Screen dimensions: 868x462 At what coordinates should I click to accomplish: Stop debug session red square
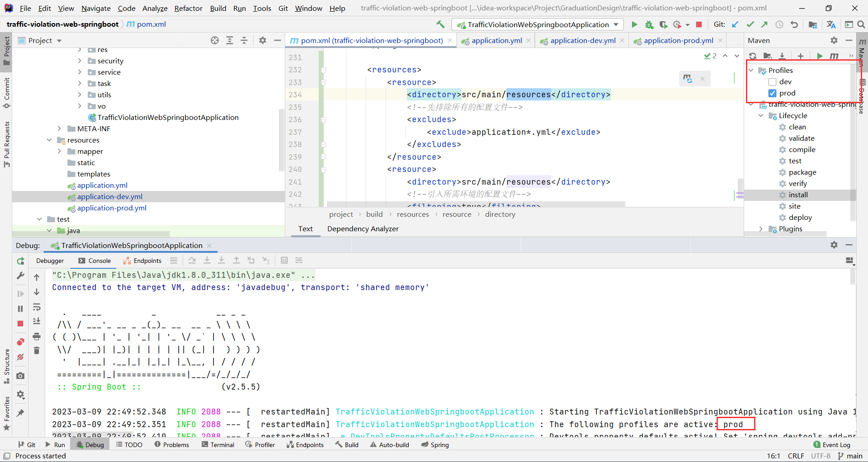[20, 324]
